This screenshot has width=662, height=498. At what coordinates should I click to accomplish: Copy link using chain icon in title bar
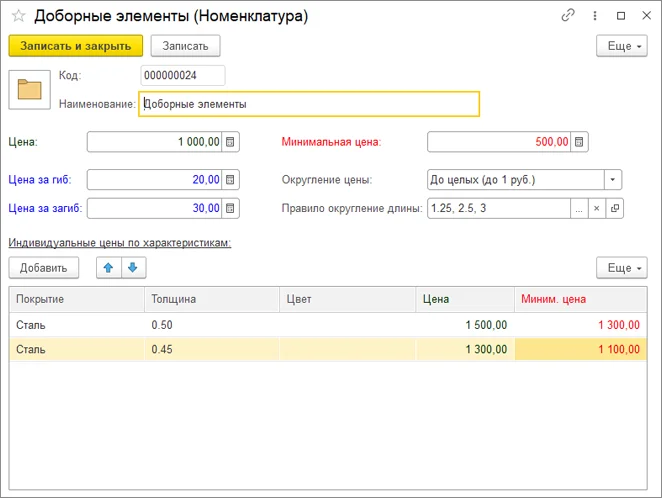click(x=568, y=16)
